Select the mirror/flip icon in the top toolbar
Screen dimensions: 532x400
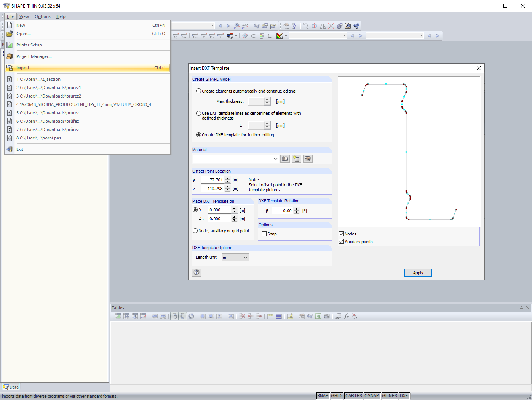[x=323, y=26]
